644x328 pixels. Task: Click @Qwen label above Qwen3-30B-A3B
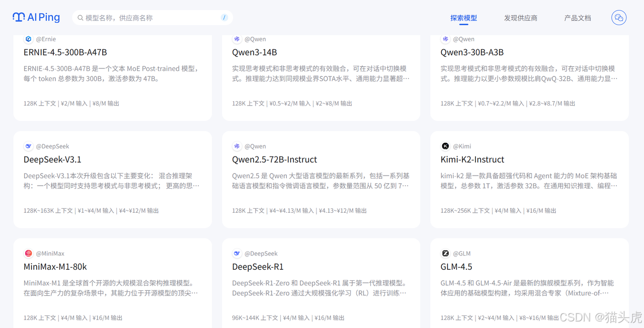pyautogui.click(x=463, y=39)
